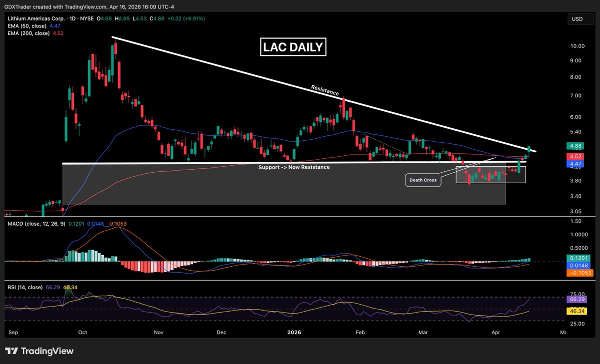
Task: Select the 'RSI (14, close)' legend
Action: click(x=24, y=287)
